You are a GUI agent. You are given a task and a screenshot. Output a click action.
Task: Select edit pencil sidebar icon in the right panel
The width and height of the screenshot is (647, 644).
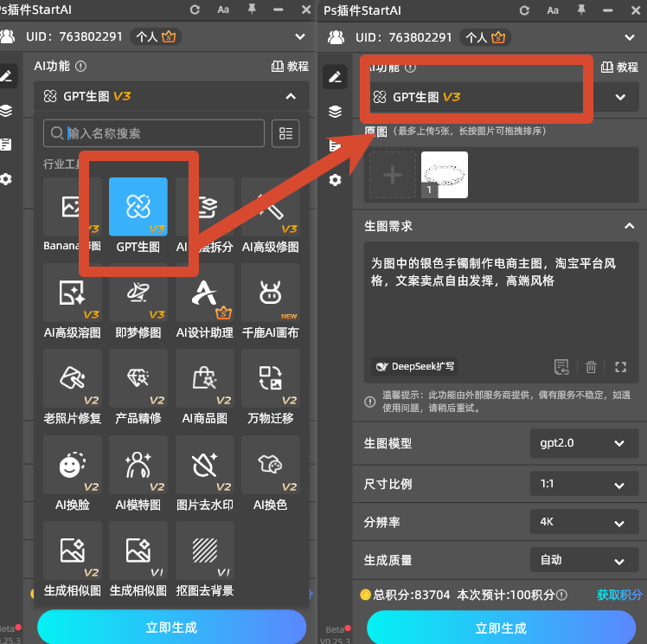pyautogui.click(x=335, y=77)
